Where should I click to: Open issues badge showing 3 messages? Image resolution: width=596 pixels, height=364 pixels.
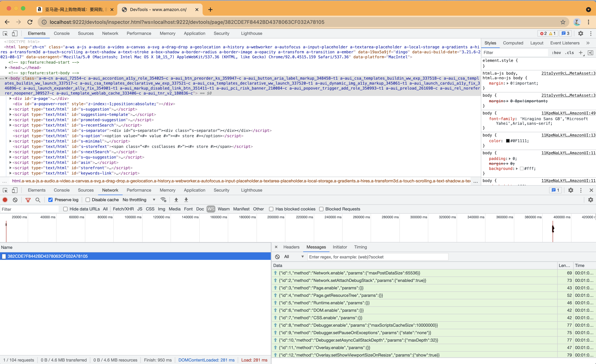565,33
